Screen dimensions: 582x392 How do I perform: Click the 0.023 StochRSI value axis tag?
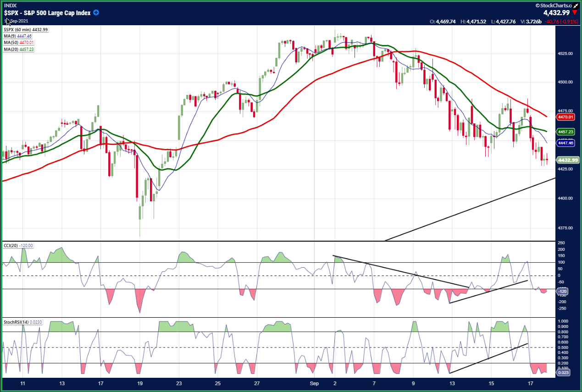click(564, 374)
